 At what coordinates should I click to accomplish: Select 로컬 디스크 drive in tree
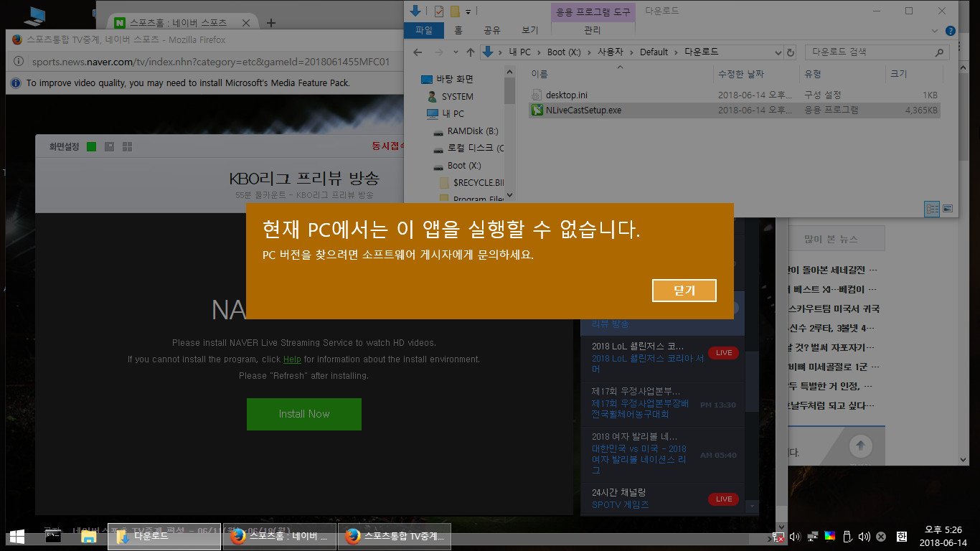coord(468,148)
